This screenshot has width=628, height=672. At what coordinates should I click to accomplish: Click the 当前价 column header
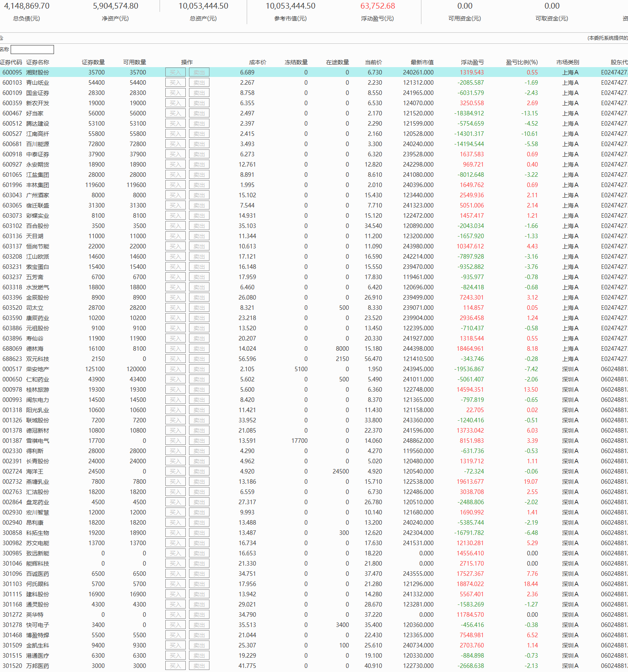pyautogui.click(x=373, y=62)
